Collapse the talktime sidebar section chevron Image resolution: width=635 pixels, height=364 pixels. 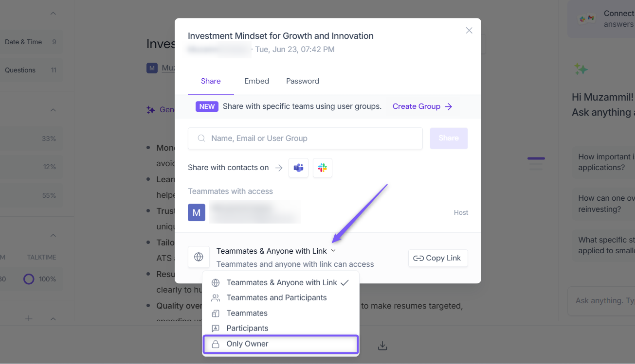[53, 235]
